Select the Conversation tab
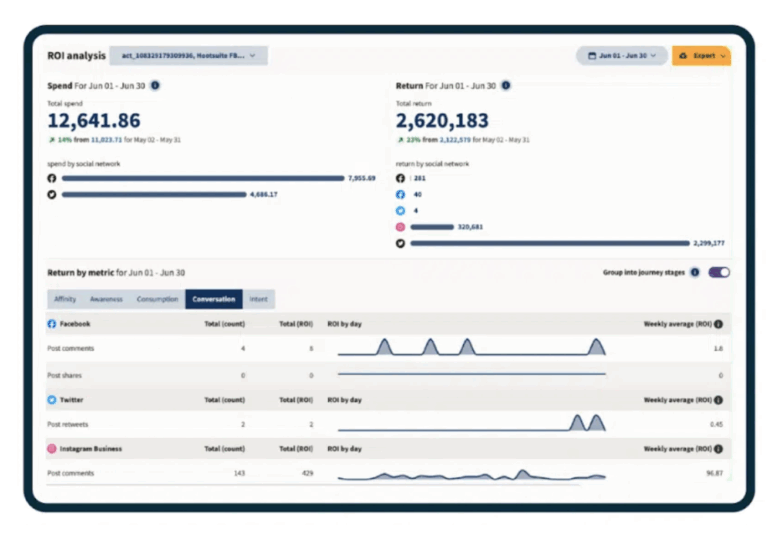 (214, 299)
